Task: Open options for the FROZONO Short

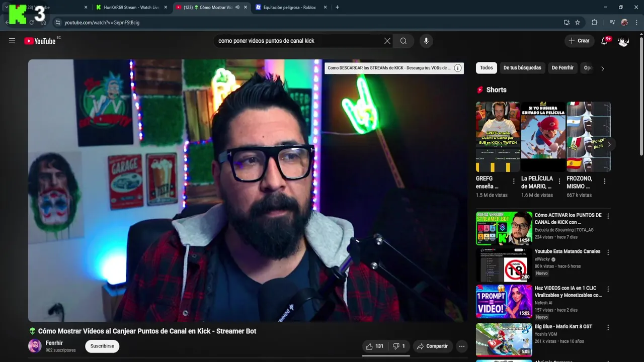Action: pyautogui.click(x=604, y=181)
